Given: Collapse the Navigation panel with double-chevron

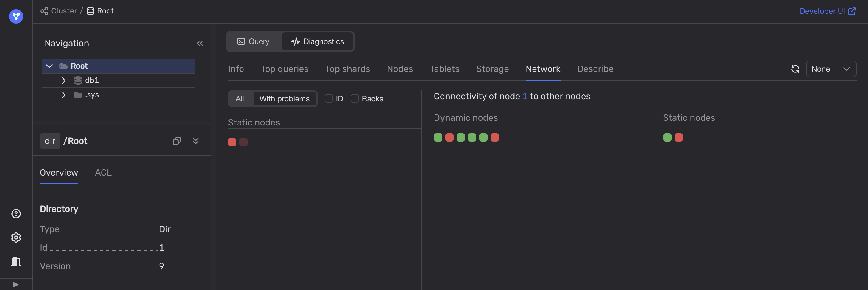Looking at the screenshot, I should coord(200,43).
